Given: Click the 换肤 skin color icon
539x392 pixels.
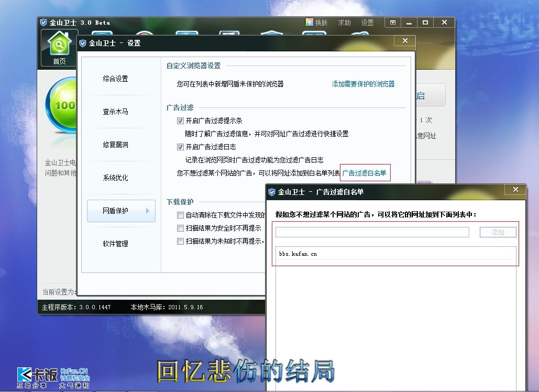Looking at the screenshot, I should 310,23.
